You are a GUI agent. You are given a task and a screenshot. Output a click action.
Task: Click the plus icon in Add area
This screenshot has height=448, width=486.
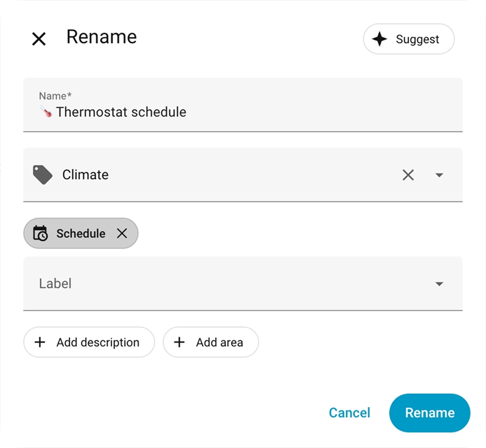[179, 342]
